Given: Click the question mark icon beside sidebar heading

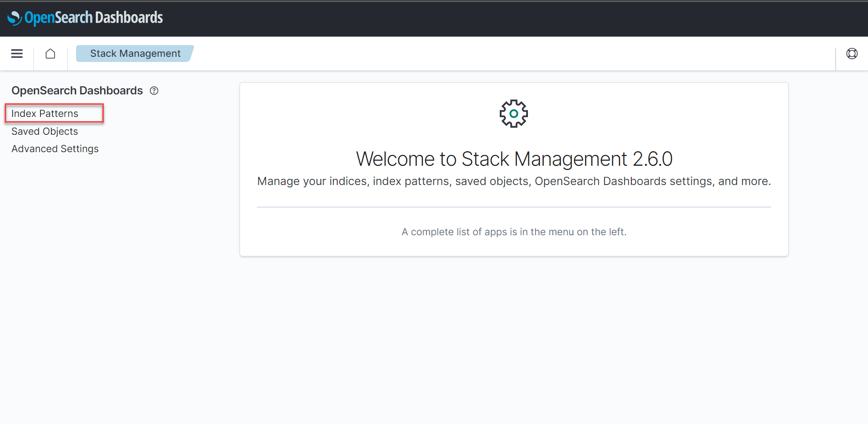Looking at the screenshot, I should pos(154,91).
